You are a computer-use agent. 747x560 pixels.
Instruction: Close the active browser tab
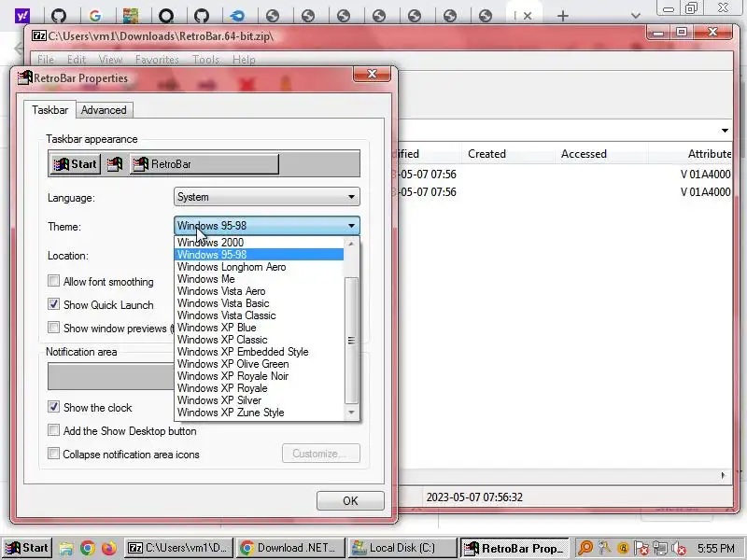[x=528, y=16]
